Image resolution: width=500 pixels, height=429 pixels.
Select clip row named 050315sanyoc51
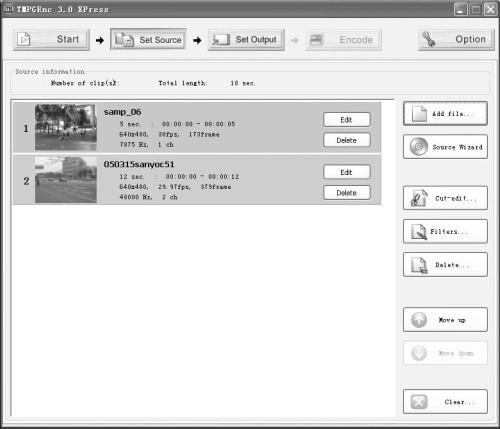click(x=197, y=180)
